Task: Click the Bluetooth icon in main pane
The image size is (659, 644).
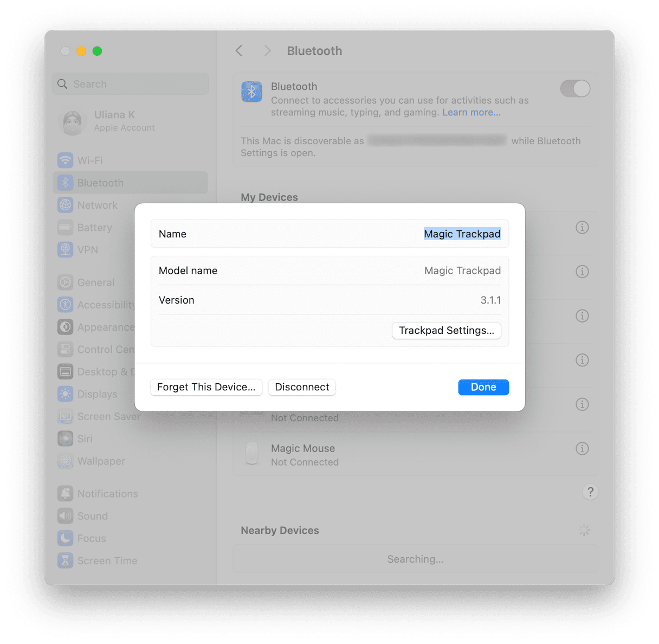Action: 251,92
